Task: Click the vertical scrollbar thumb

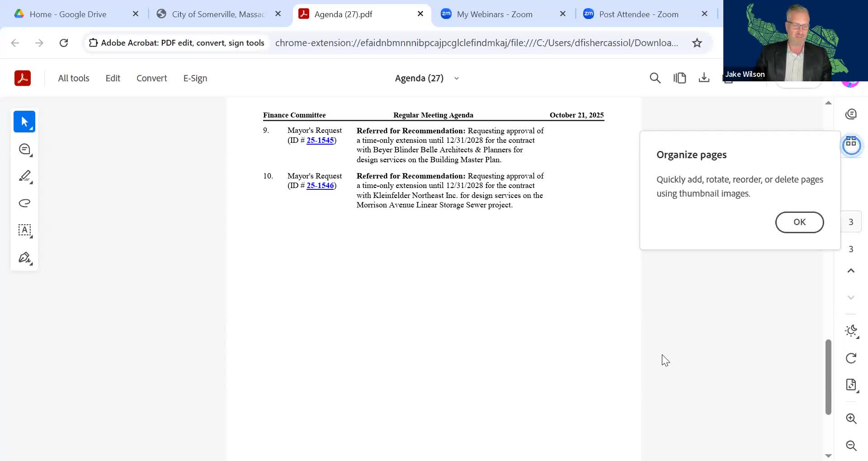Action: (828, 377)
